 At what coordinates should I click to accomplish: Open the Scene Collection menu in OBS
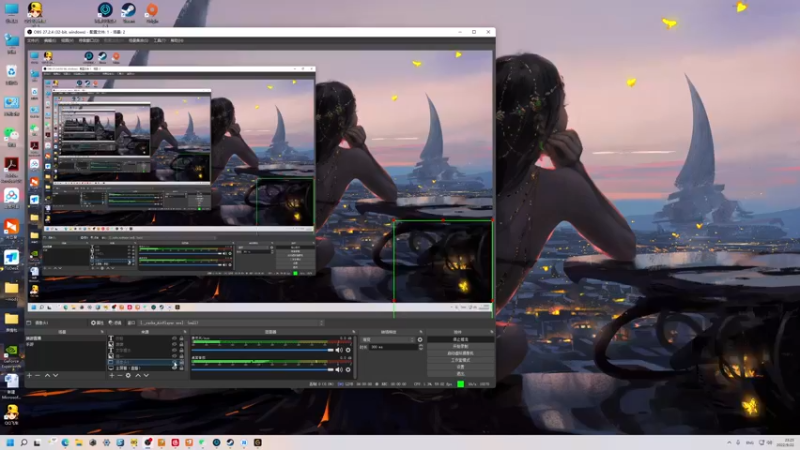139,40
